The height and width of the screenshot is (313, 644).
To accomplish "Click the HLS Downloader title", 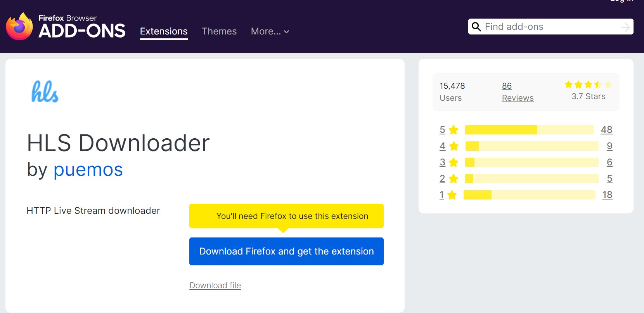I will pos(118,143).
